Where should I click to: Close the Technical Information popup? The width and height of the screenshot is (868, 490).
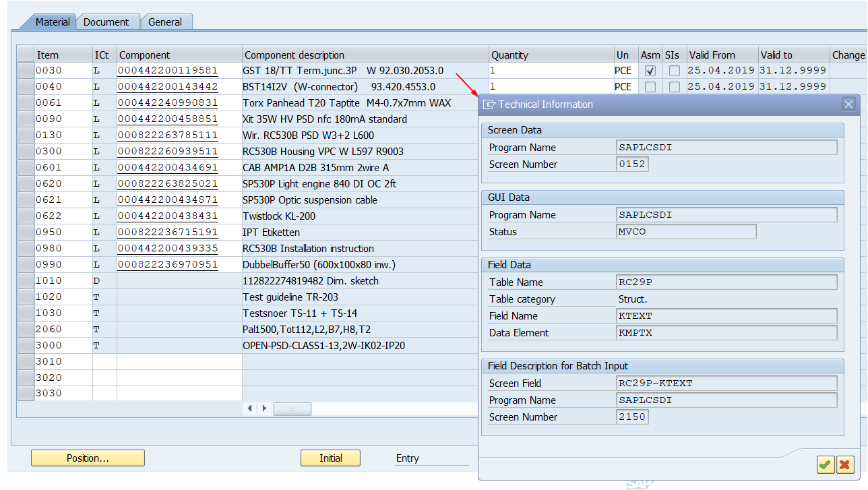[848, 104]
